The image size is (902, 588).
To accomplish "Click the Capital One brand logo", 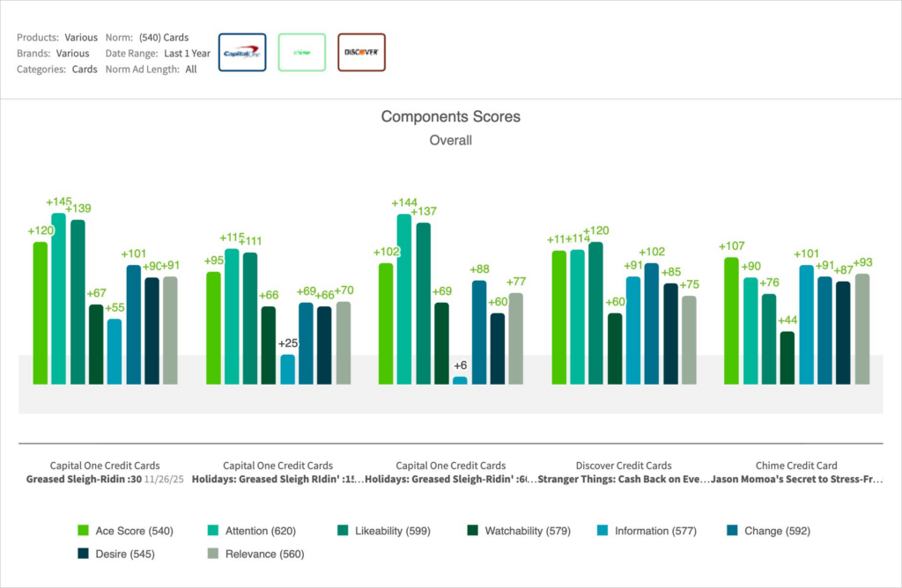I will 241,53.
